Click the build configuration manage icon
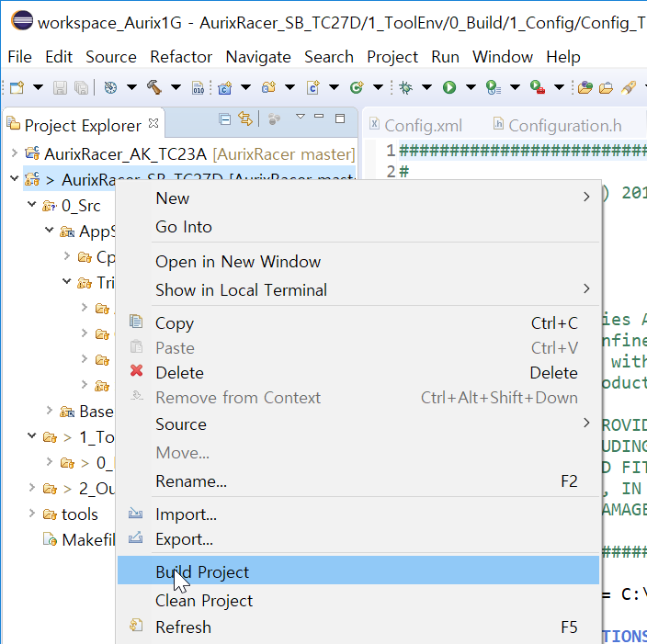Screen dimensions: 647x644 pos(110,87)
